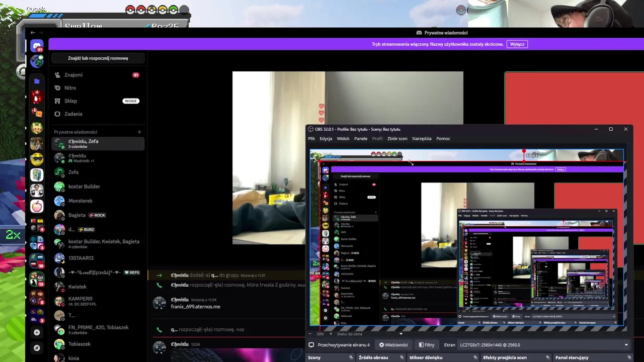Undock the Efekty przejścia scen panel icon
The width and height of the screenshot is (644, 362).
547,357
